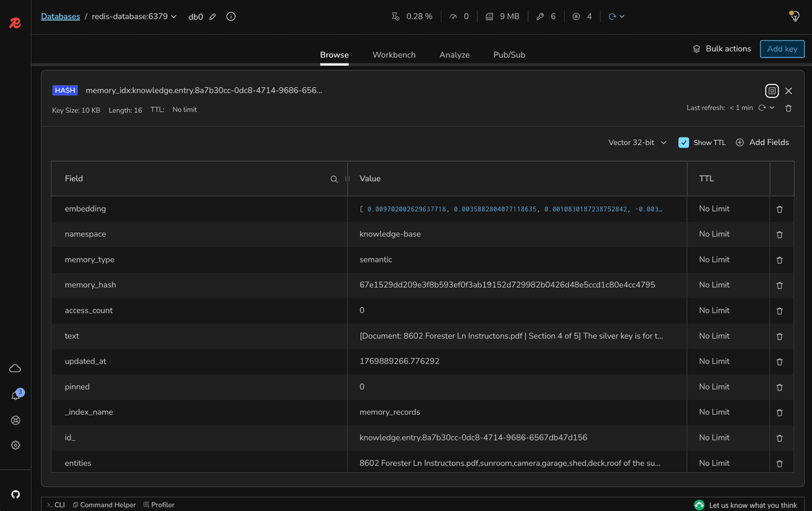
Task: Open the Pub/Sub tab
Action: (509, 55)
